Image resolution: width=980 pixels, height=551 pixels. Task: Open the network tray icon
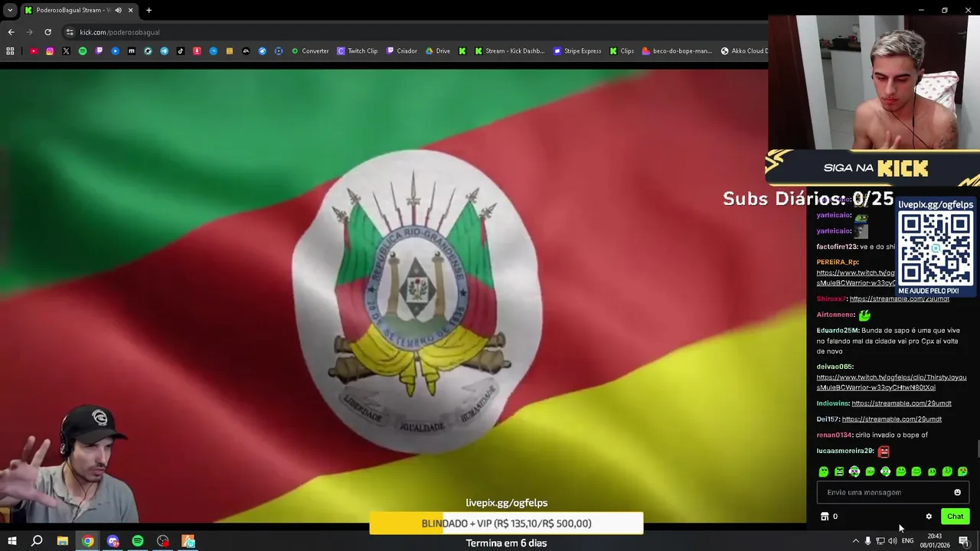[x=880, y=541]
